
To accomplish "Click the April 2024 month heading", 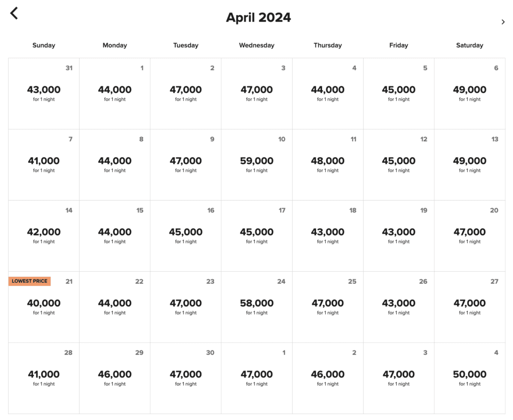I will [x=258, y=18].
